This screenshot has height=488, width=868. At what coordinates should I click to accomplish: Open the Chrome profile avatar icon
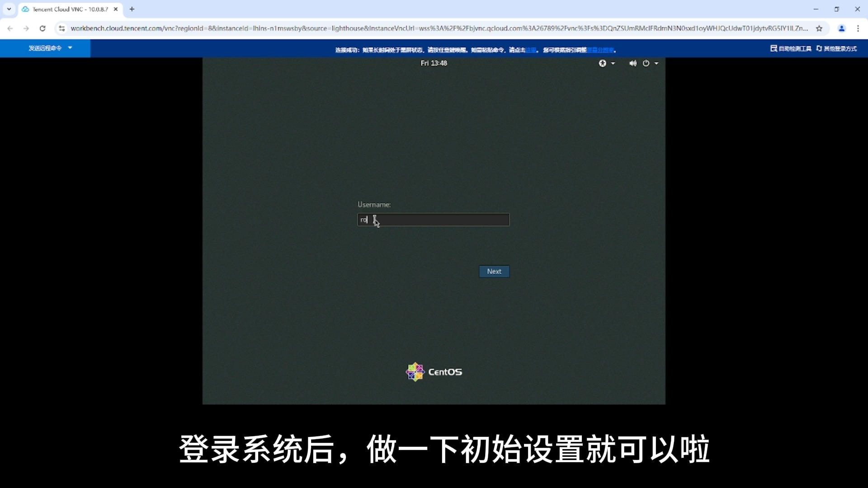point(842,28)
